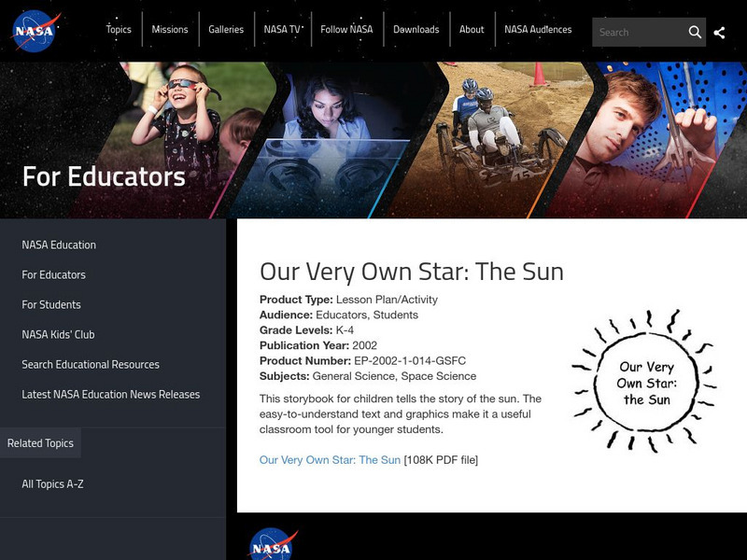Select NASA TV in the top navigation

pyautogui.click(x=282, y=30)
